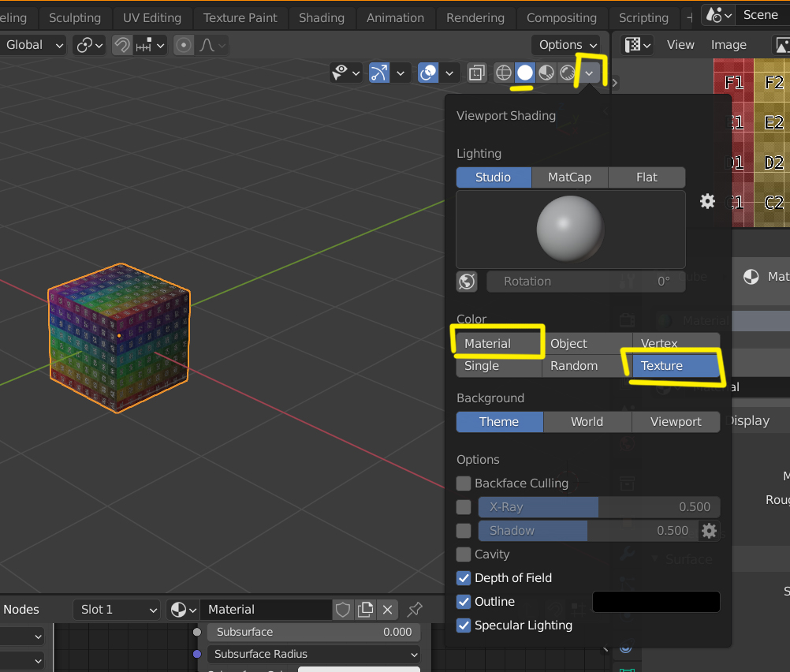Expand Subsurface Radius dropdown
Screen dimensions: 790x672
[x=313, y=654]
